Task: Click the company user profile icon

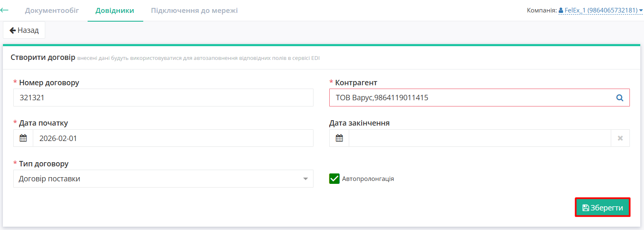Action: click(561, 10)
